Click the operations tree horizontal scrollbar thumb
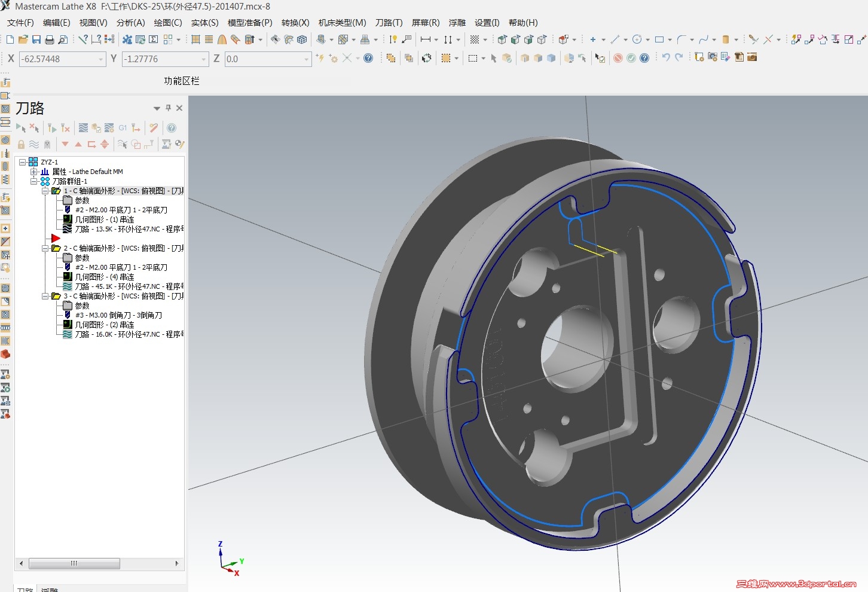 (x=74, y=563)
